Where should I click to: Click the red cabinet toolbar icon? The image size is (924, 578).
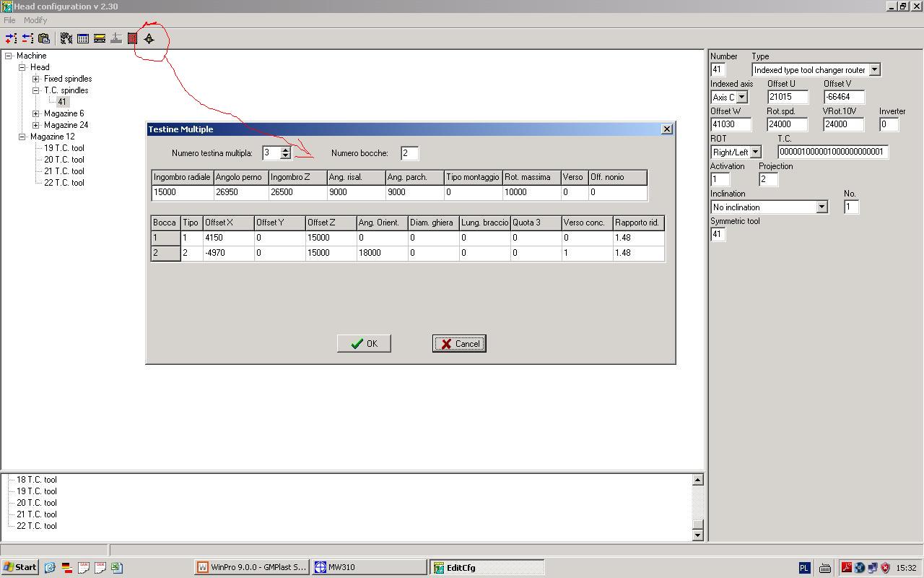click(x=133, y=38)
